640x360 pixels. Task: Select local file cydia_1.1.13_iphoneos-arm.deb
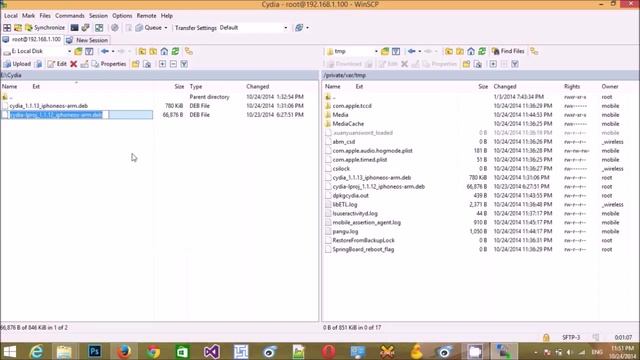coord(49,106)
